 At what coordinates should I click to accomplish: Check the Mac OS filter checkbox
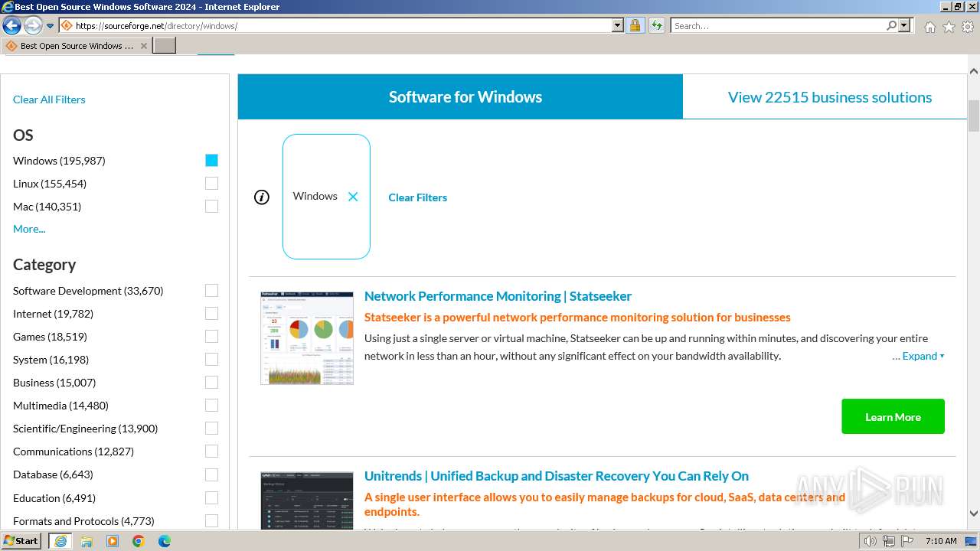[x=211, y=206]
